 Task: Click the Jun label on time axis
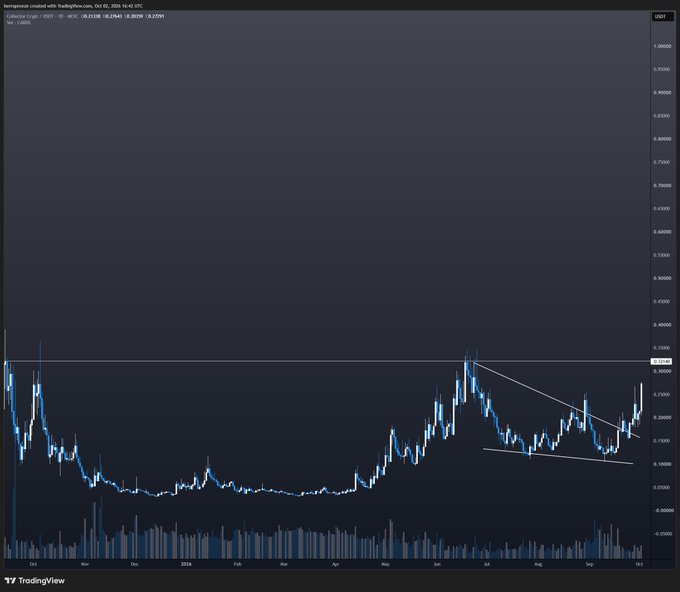click(437, 564)
